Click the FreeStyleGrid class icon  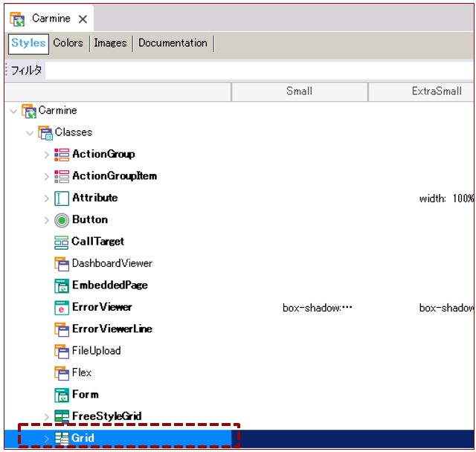(62, 416)
